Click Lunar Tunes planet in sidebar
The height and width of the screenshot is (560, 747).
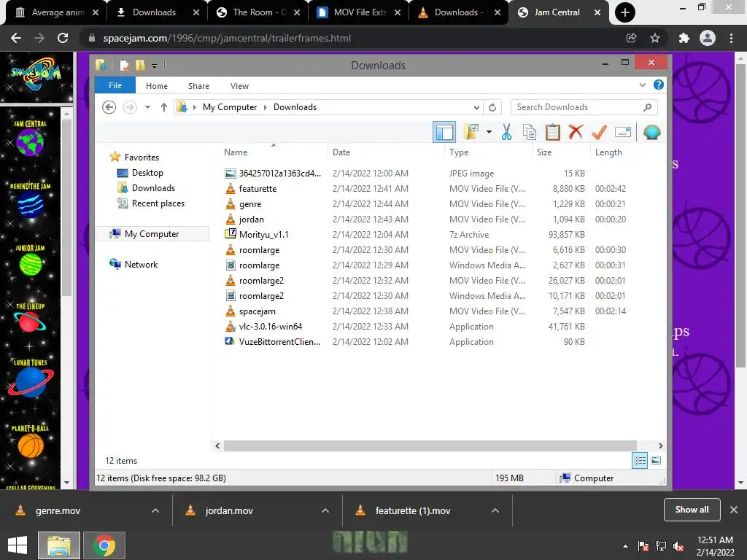tap(31, 382)
